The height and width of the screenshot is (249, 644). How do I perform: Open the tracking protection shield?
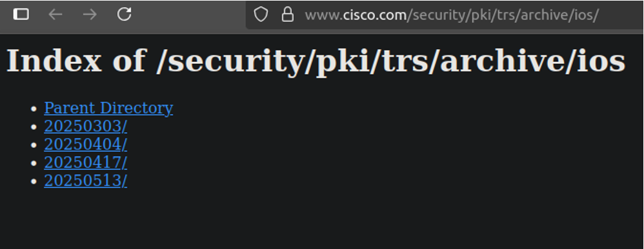pos(261,15)
